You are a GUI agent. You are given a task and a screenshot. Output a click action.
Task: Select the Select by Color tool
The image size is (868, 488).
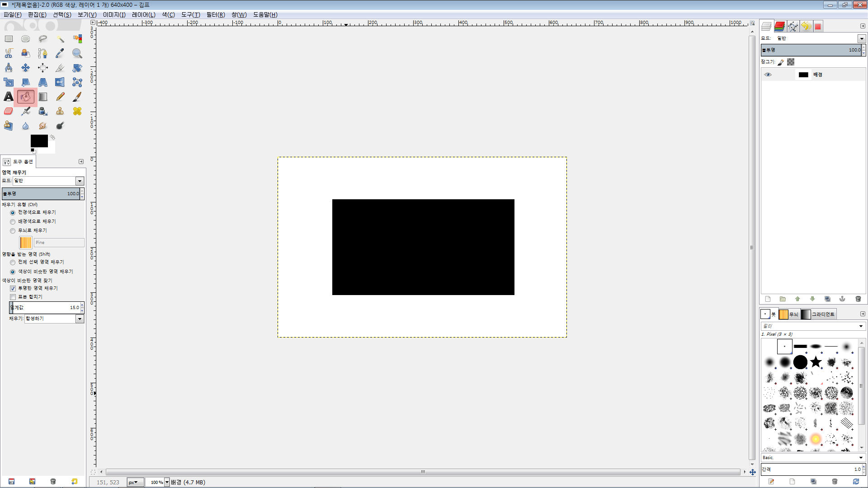(x=77, y=39)
